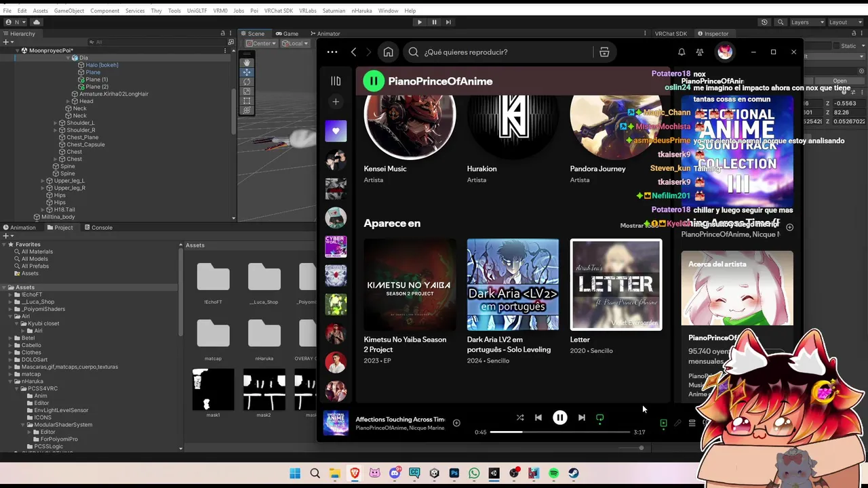Open WhatsApp from the taskbar

[474, 473]
